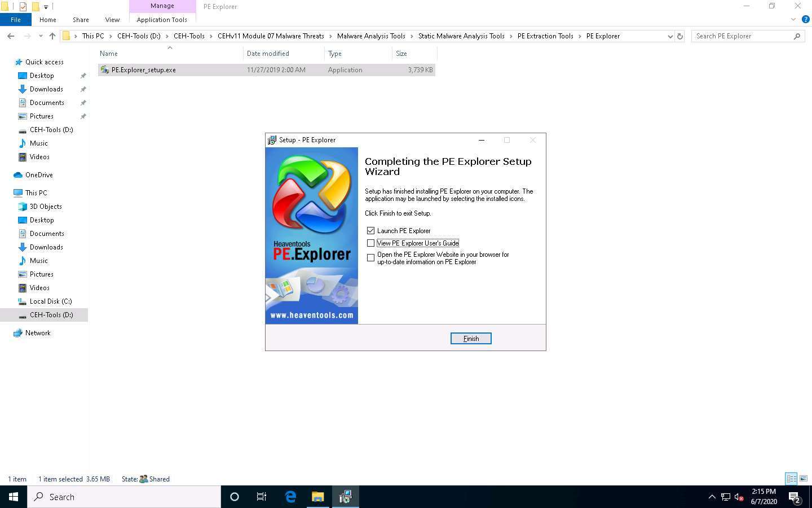Select OneDrive in the navigation pane
The width and height of the screenshot is (812, 508).
[x=39, y=175]
